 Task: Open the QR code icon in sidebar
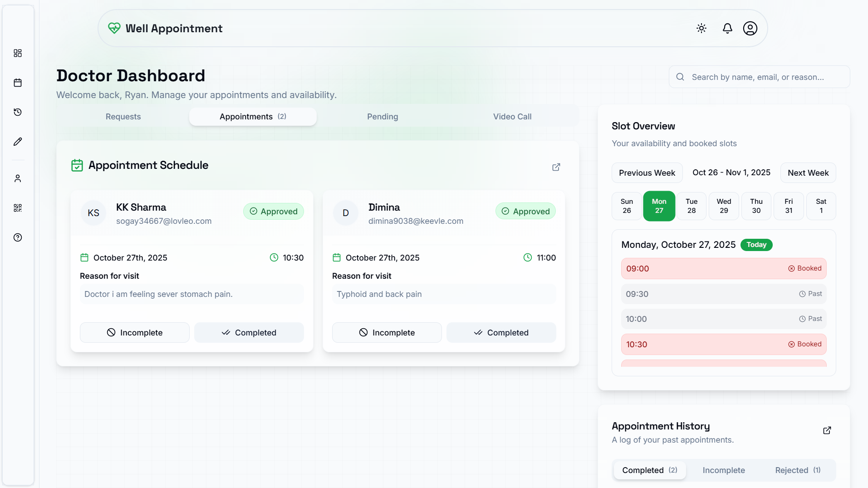coord(18,208)
